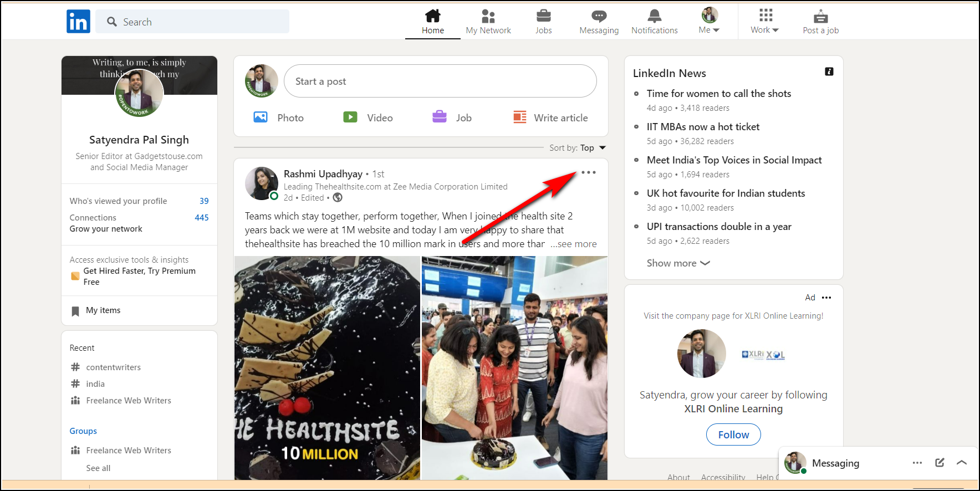The image size is (980, 491).
Task: Click Grow your network text
Action: click(106, 228)
